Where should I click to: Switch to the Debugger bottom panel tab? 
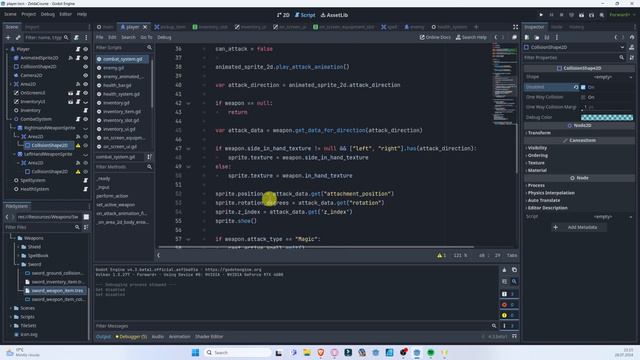click(131, 337)
